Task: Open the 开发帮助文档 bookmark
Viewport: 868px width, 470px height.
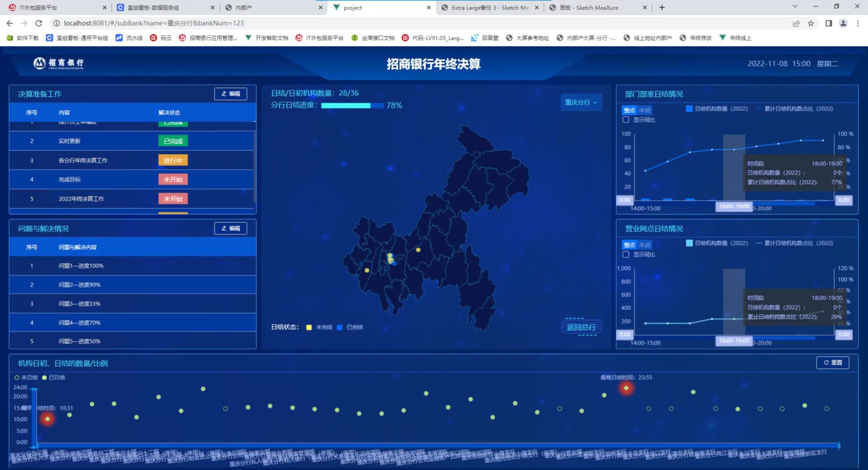Action: pos(267,38)
